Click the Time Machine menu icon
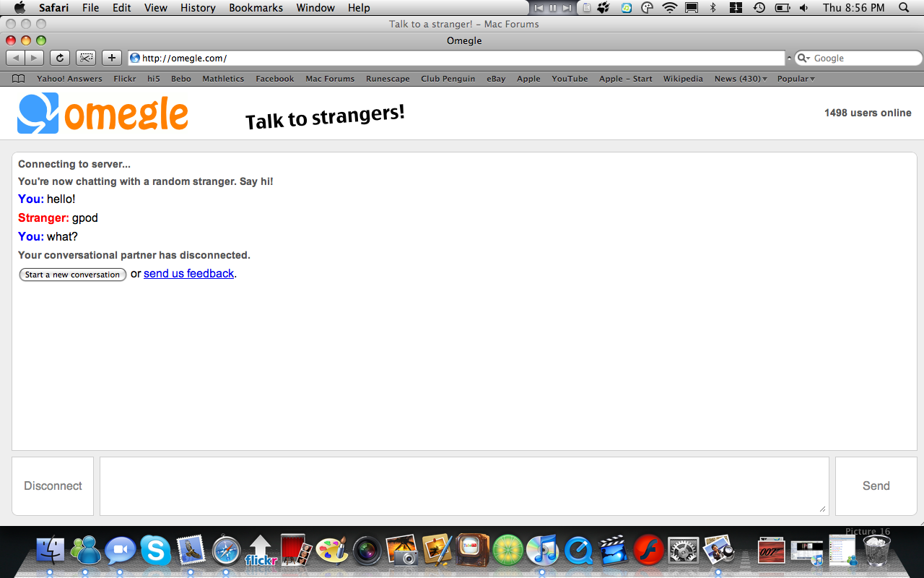924x578 pixels. [759, 8]
